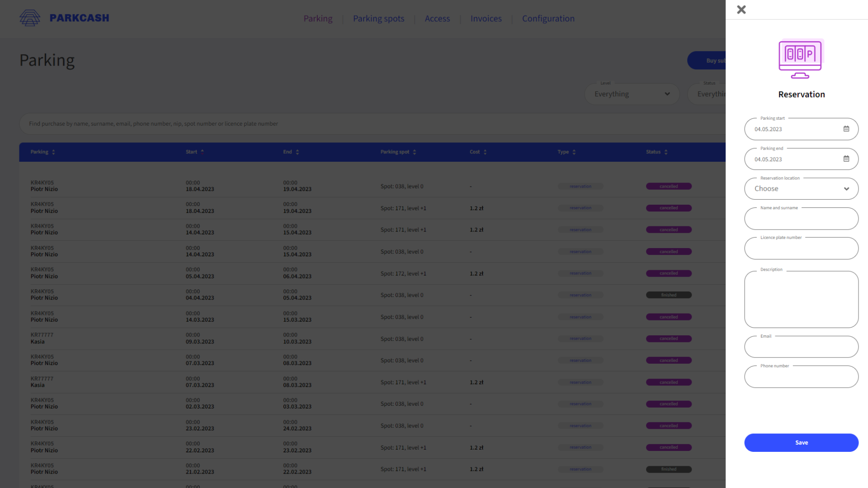Click the Description text area
This screenshot has height=488, width=868.
(801, 300)
